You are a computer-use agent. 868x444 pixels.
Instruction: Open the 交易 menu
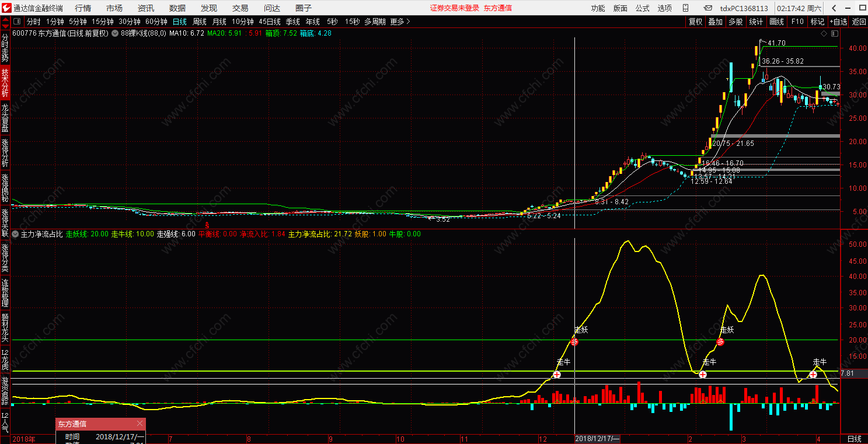(240, 8)
